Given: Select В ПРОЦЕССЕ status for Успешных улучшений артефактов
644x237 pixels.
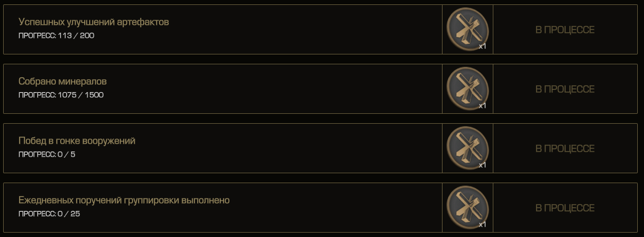Looking at the screenshot, I should point(565,30).
